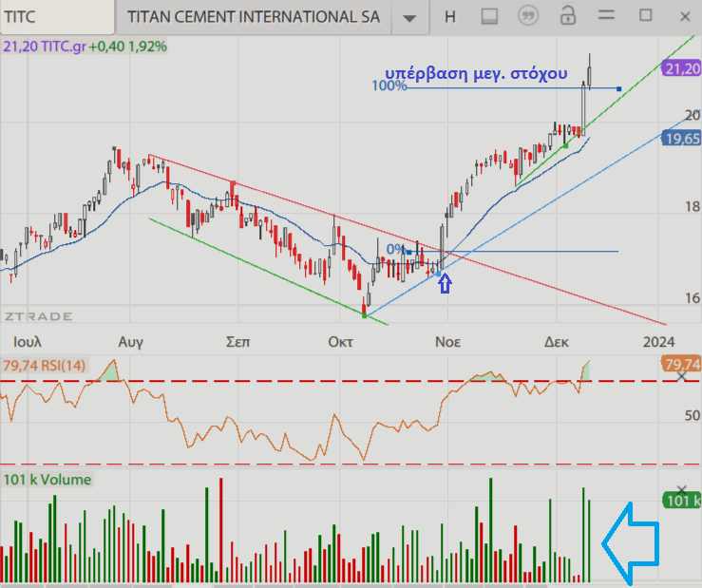This screenshot has width=702, height=588.
Task: Open the comments quote icon
Action: (528, 16)
